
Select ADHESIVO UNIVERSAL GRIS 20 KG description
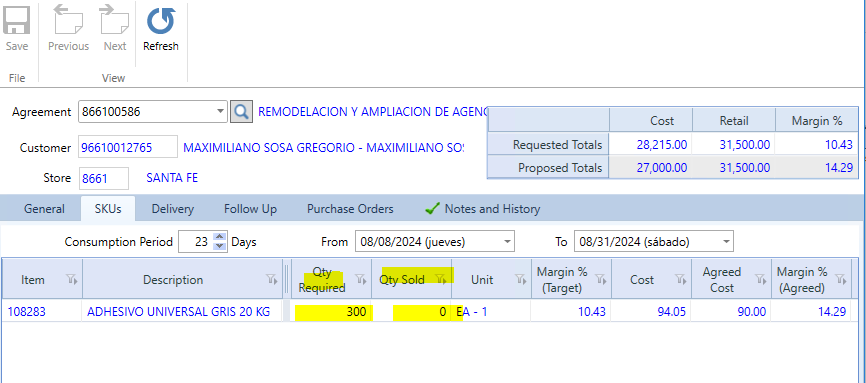pyautogui.click(x=178, y=312)
